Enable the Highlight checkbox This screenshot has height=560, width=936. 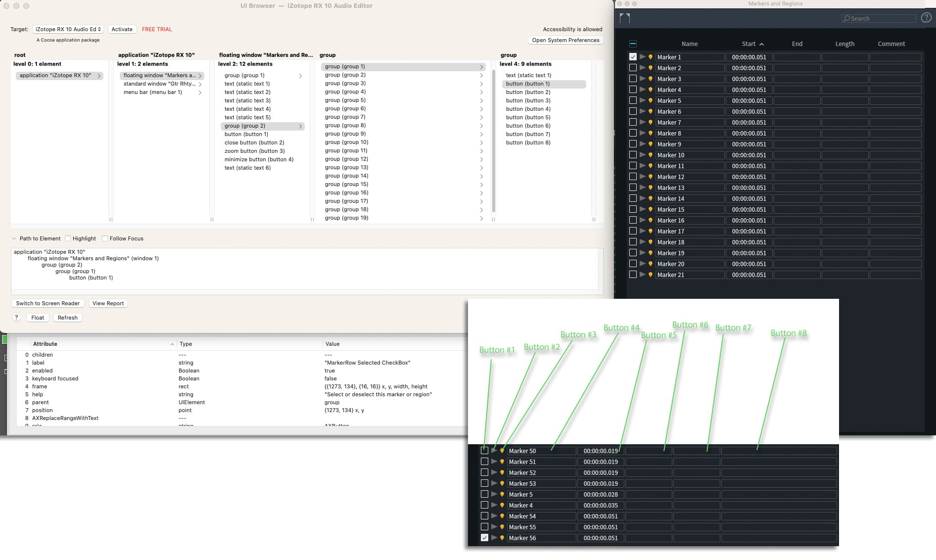tap(68, 238)
